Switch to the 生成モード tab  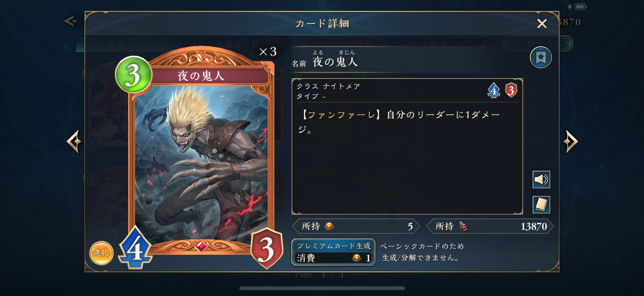pyautogui.click(x=236, y=44)
